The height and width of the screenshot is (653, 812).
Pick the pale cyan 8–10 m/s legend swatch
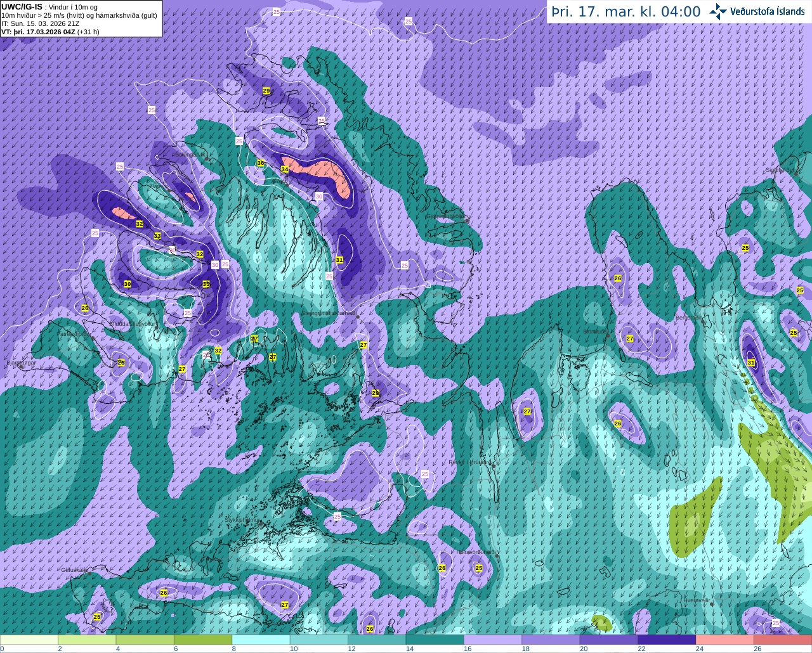[261, 640]
